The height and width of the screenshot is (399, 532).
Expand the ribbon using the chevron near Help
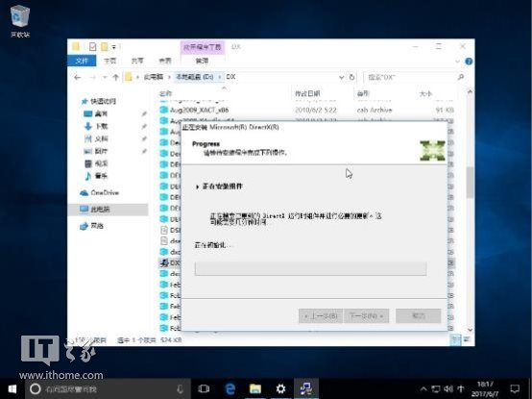(457, 62)
